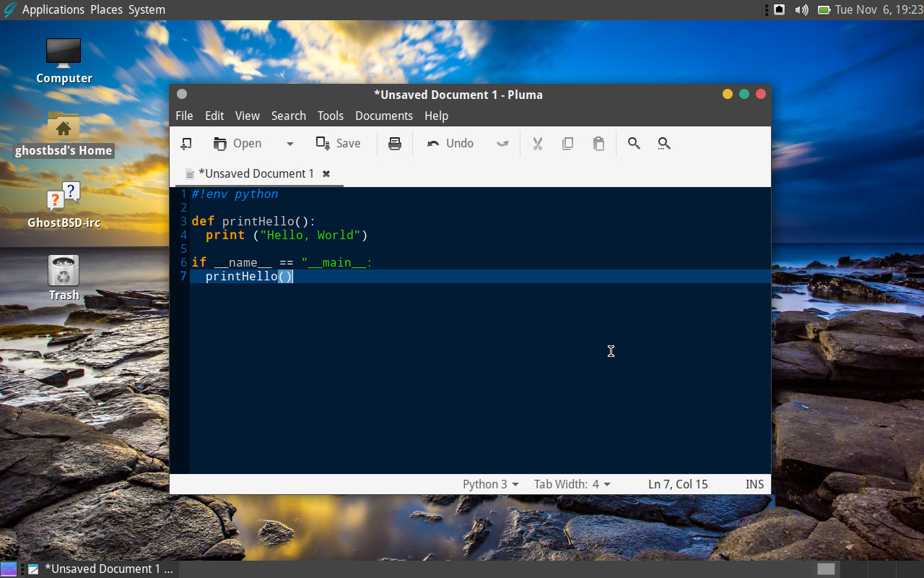Open the Tab Width dropdown
Image resolution: width=924 pixels, height=578 pixels.
pos(572,484)
